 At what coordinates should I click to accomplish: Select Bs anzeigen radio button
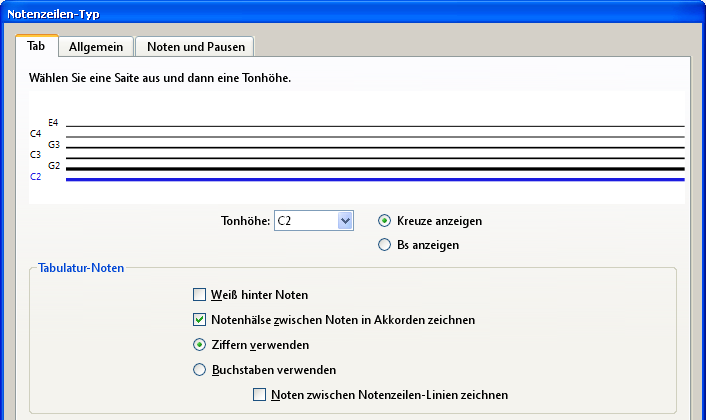[x=384, y=245]
